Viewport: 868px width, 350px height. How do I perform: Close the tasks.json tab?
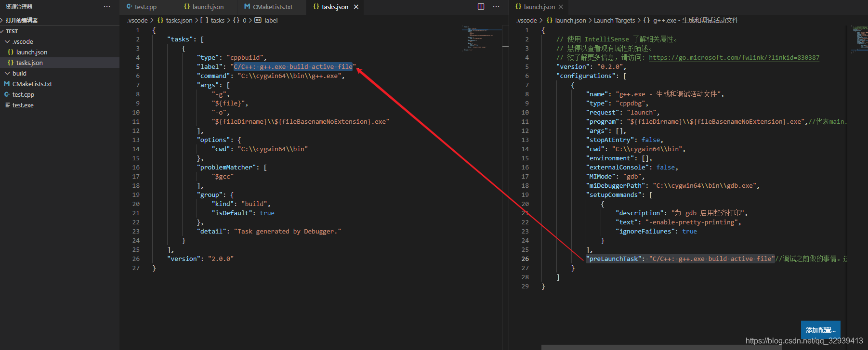click(356, 7)
